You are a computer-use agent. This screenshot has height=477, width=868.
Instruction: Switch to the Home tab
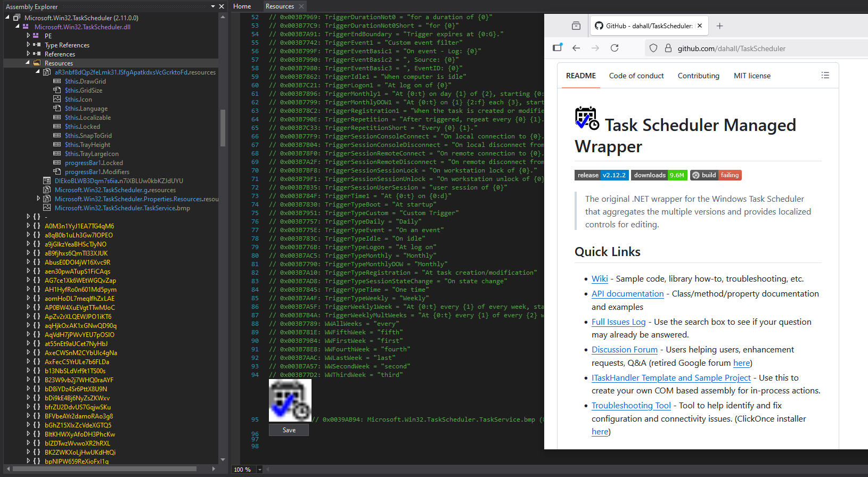tap(242, 6)
